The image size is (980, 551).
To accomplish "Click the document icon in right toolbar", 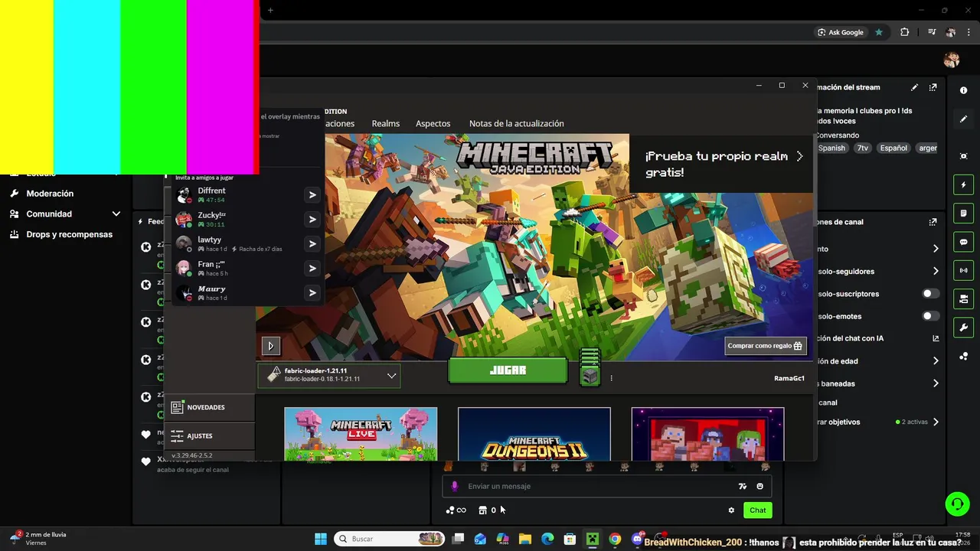I will tap(963, 214).
